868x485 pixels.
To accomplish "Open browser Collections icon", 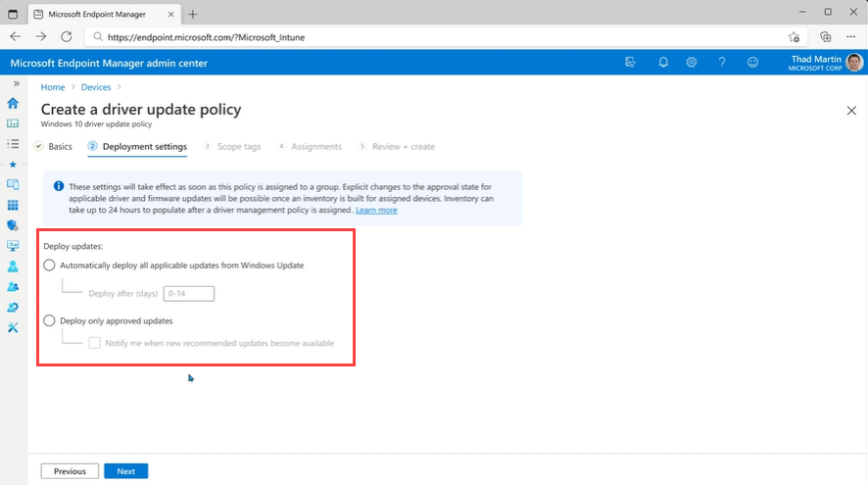I will click(825, 37).
